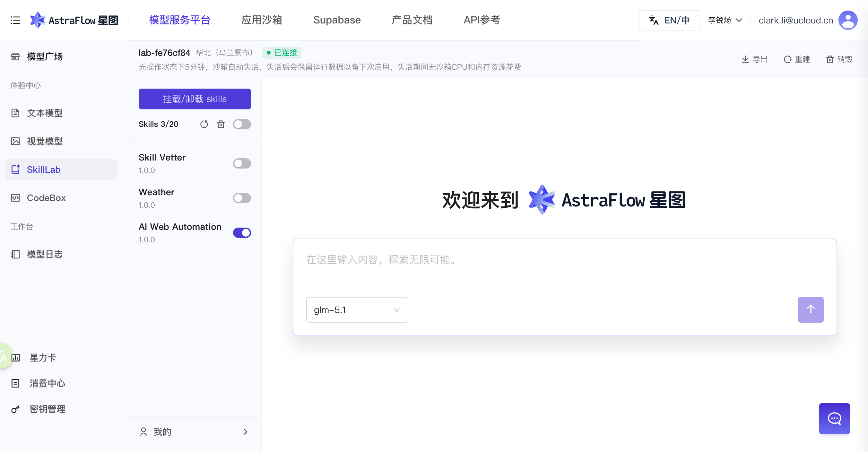Delete all skills using trash icon

click(x=221, y=124)
